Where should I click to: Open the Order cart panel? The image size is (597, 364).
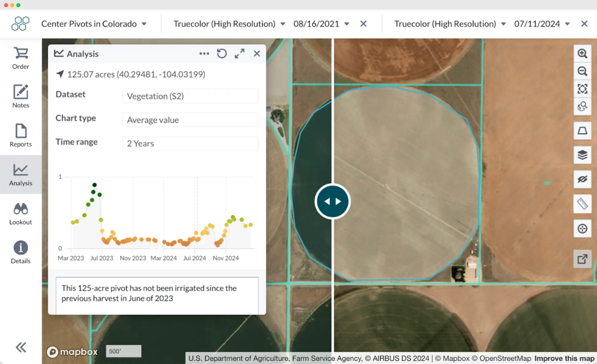coord(20,58)
